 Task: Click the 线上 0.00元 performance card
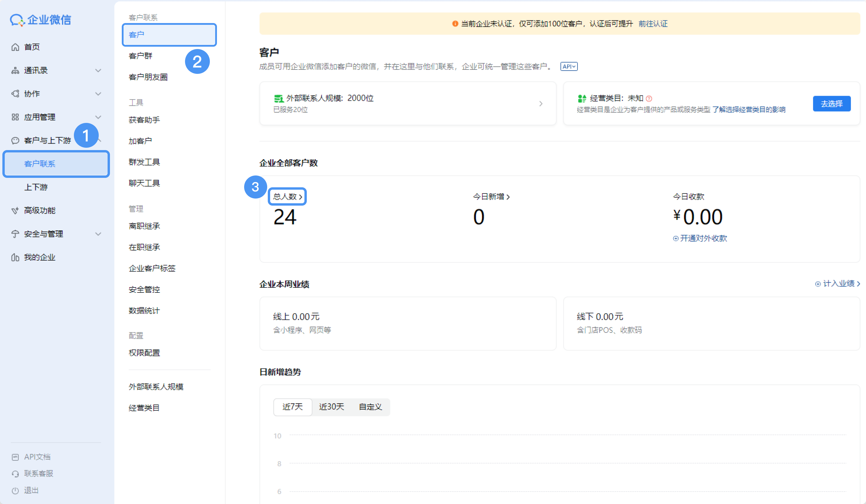tap(408, 323)
